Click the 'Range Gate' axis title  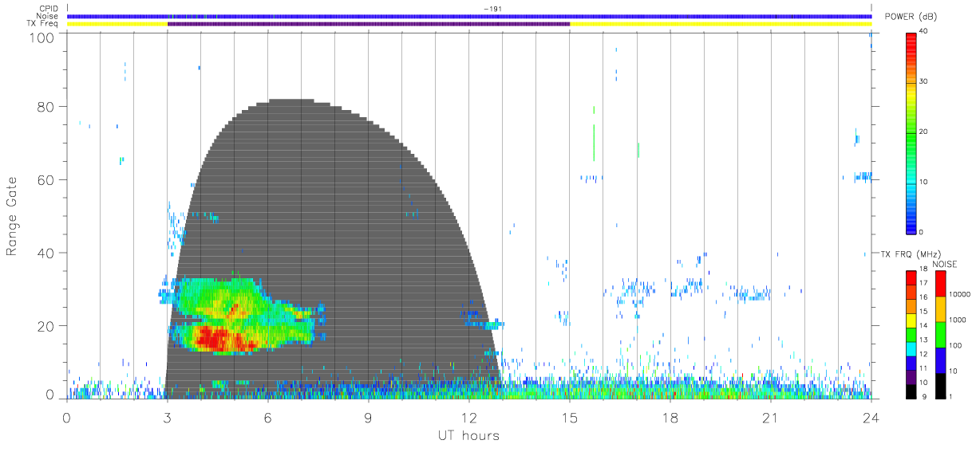coord(13,218)
